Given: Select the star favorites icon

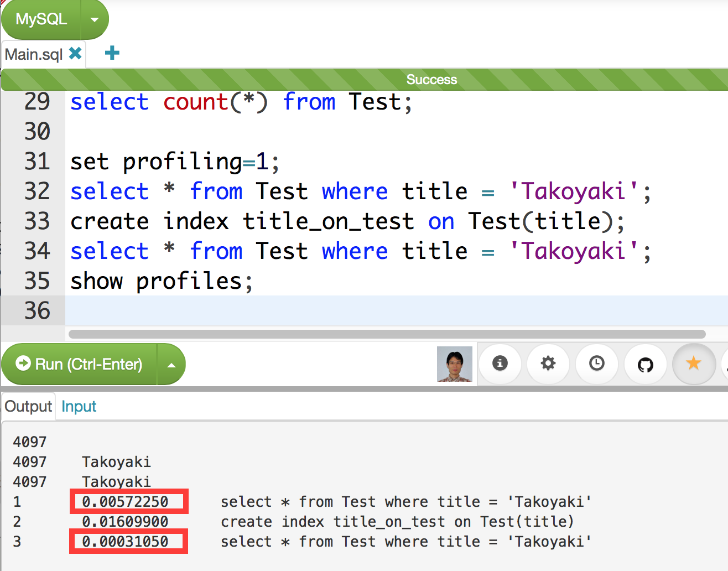Looking at the screenshot, I should pos(694,364).
